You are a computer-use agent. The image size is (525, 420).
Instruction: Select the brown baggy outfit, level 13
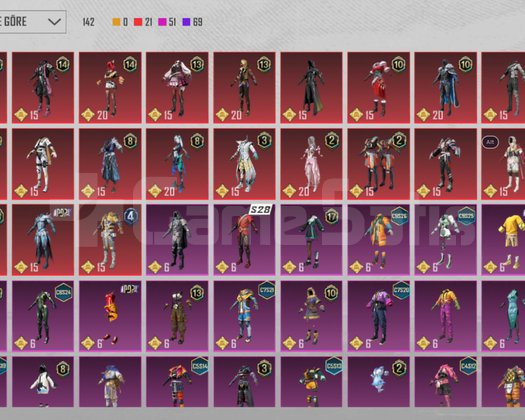177,316
